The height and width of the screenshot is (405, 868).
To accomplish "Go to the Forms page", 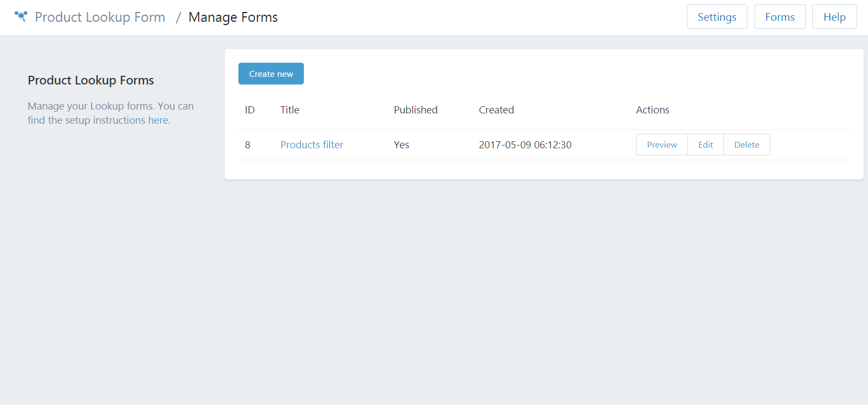I will click(x=780, y=17).
